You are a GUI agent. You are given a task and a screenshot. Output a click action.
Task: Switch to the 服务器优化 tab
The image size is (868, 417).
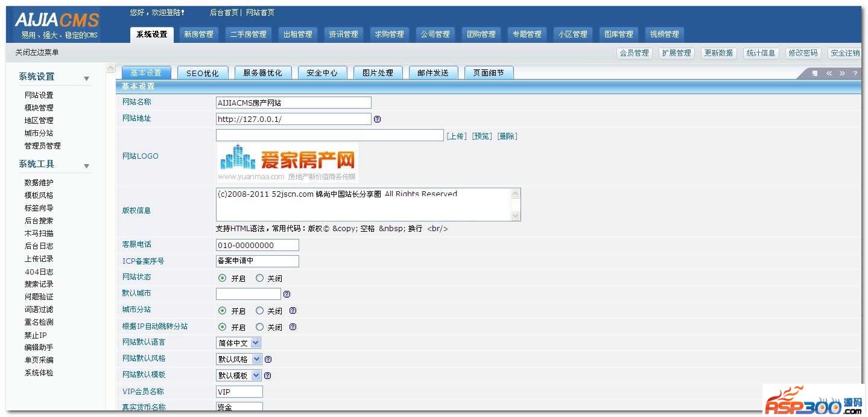pos(262,73)
